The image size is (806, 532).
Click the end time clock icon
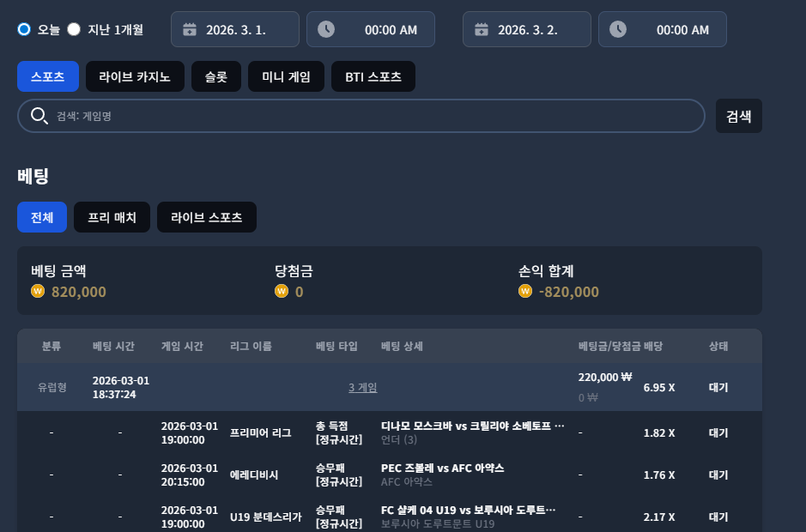[618, 29]
